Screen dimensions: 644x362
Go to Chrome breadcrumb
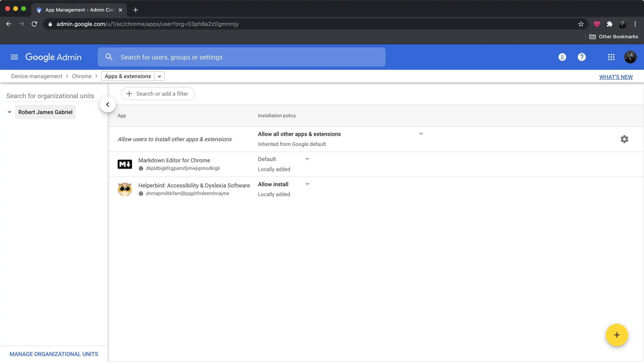click(82, 76)
